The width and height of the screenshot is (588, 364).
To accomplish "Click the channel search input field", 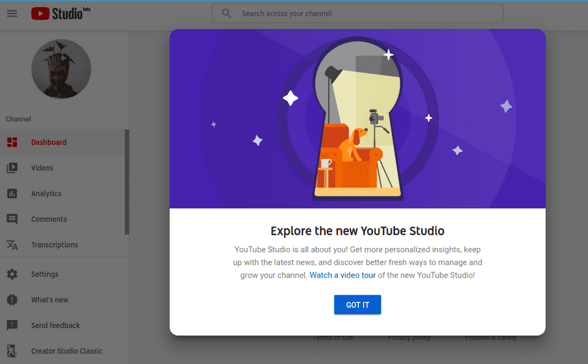I will pyautogui.click(x=358, y=13).
